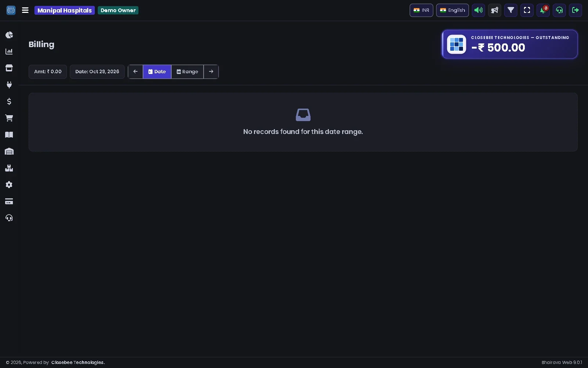Open the stacked boxes inventory icon
Screen dimensions: 588x368
point(9,168)
